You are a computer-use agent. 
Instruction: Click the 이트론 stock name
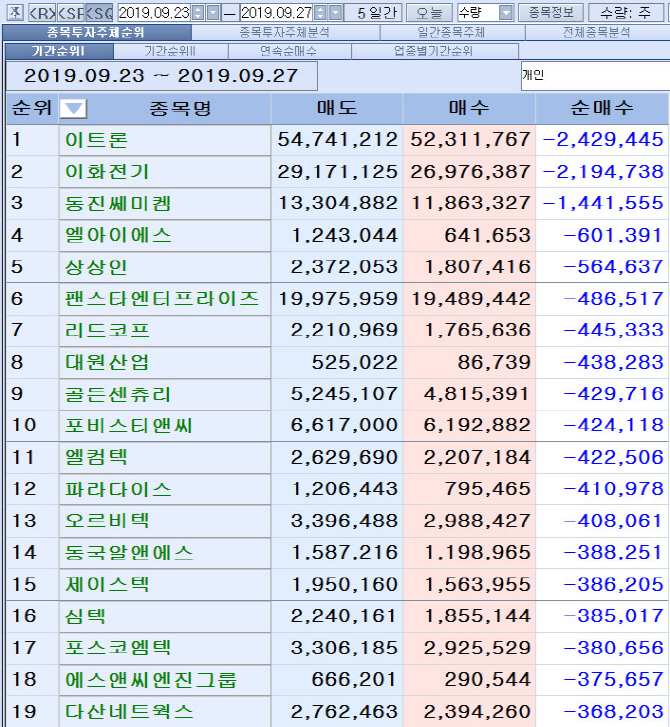pyautogui.click(x=96, y=140)
